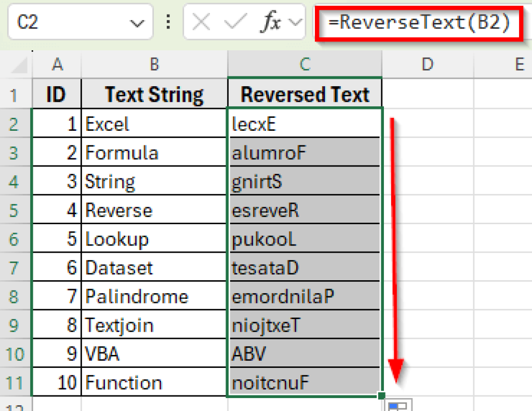The width and height of the screenshot is (532, 411).
Task: Click the Cancel (X) icon on formula bar
Action: point(201,22)
